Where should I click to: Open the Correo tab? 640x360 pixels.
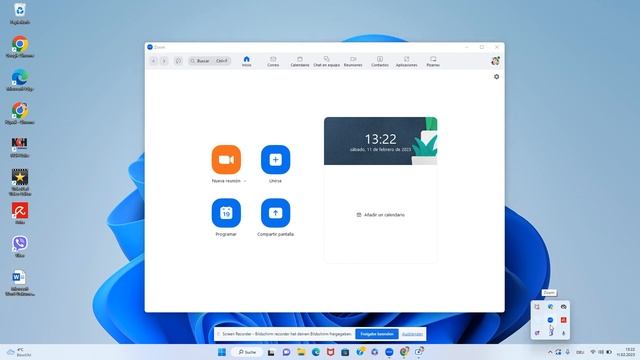pos(273,62)
